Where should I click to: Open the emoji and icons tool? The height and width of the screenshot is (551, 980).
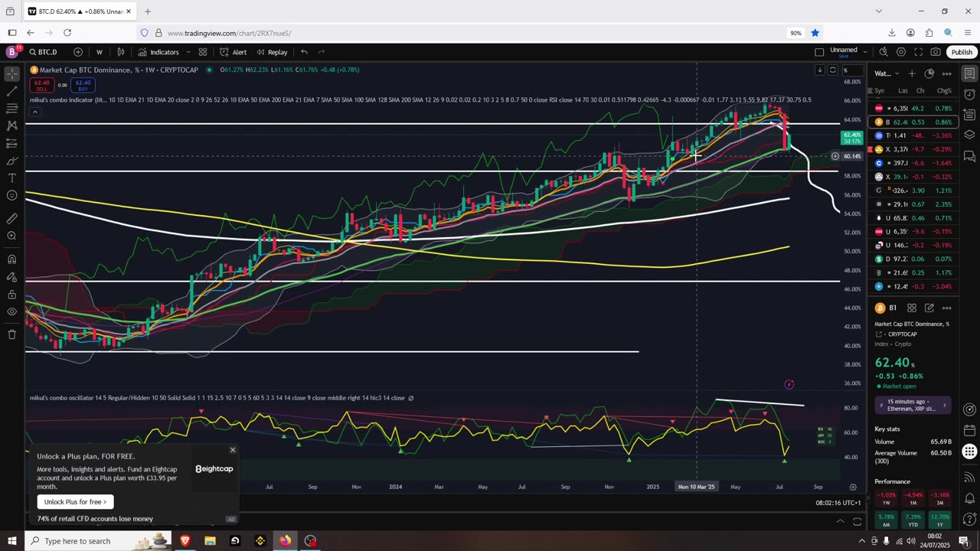(x=11, y=195)
